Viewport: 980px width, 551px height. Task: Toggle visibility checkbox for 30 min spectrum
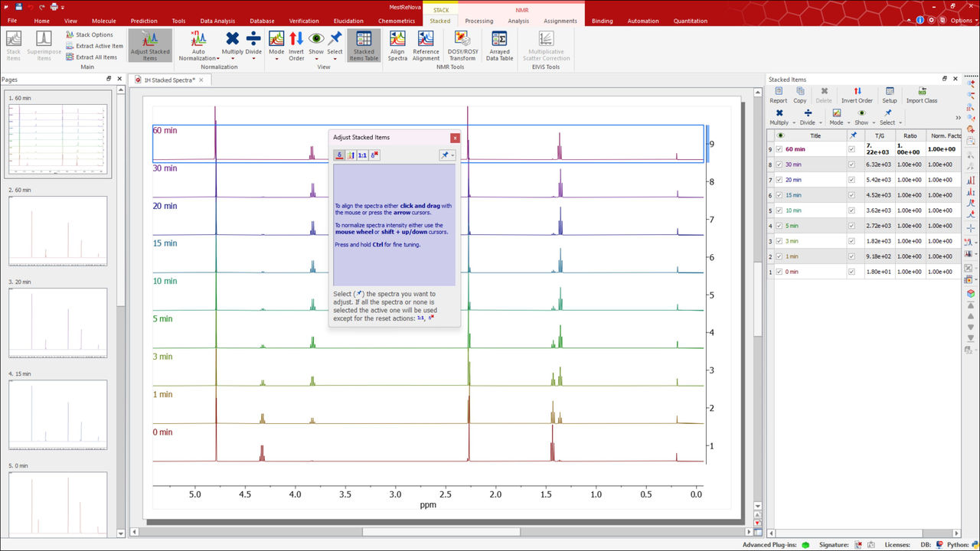pyautogui.click(x=779, y=165)
